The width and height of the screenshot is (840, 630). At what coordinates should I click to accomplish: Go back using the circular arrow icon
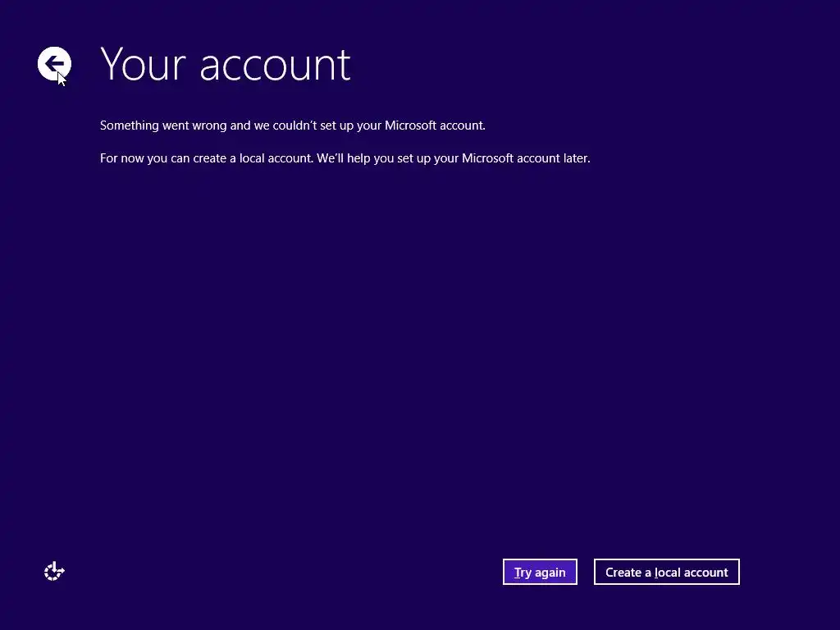(54, 63)
